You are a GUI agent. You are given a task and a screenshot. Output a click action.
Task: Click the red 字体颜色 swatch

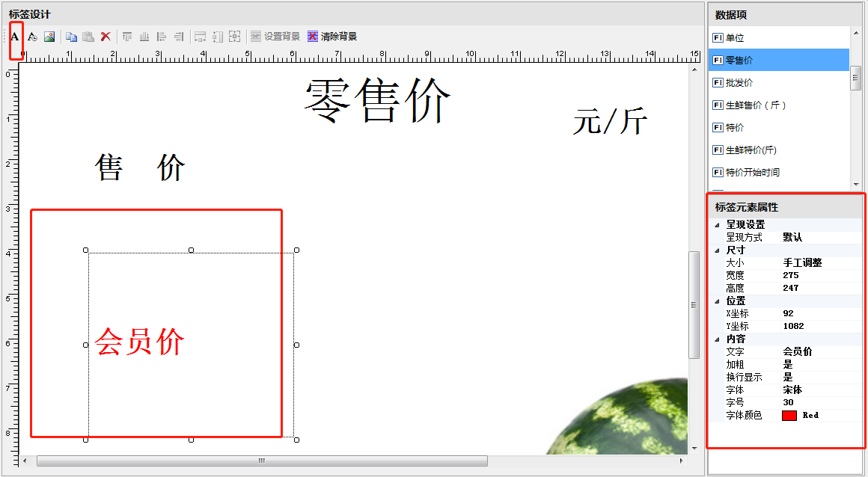point(789,416)
